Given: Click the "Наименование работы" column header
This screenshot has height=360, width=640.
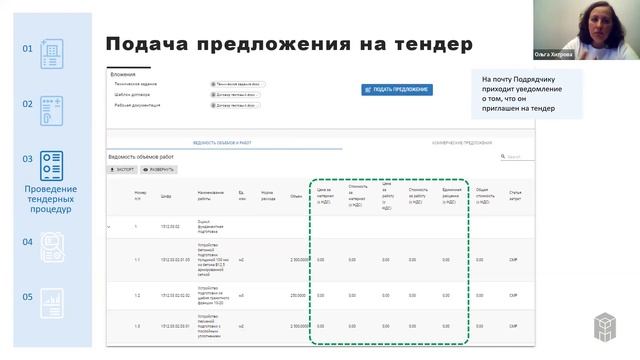Looking at the screenshot, I should (x=211, y=196).
